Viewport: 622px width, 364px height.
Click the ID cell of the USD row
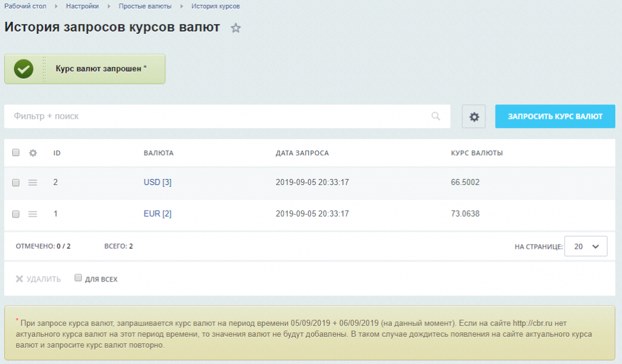coord(55,182)
